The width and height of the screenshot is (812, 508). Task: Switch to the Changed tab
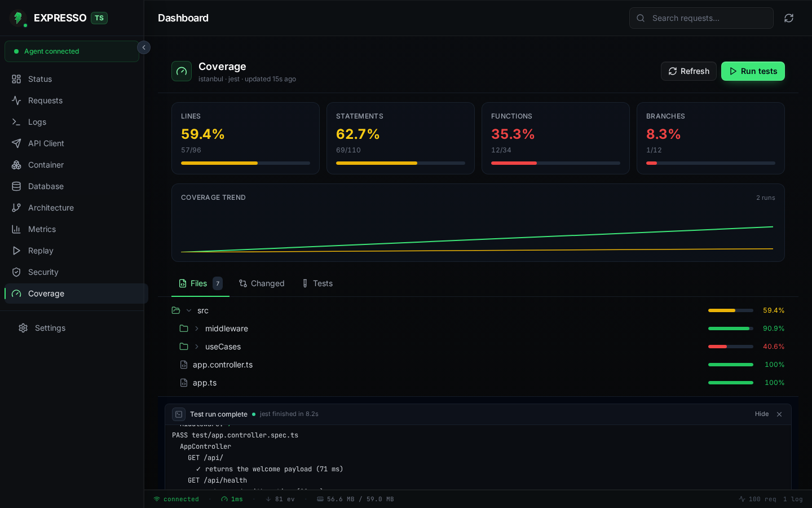point(262,283)
